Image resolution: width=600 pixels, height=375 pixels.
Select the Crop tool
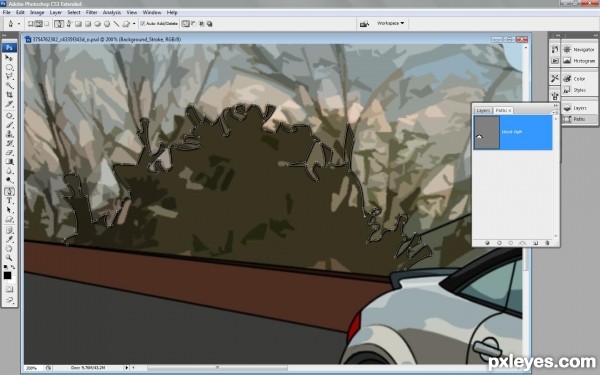[9, 95]
